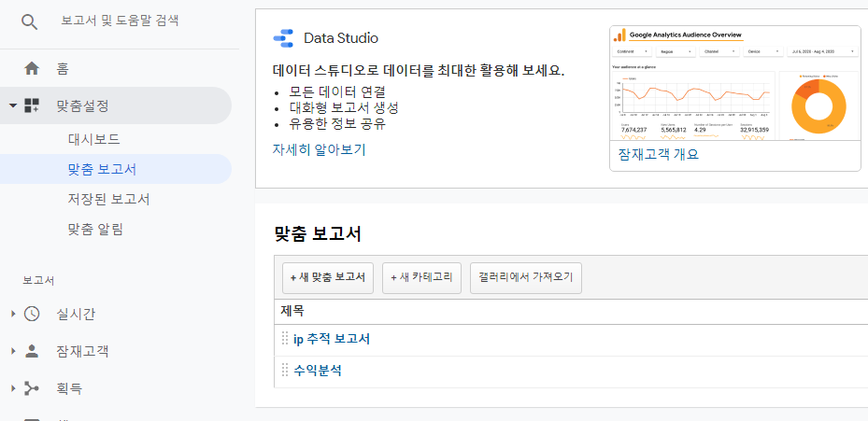This screenshot has width=868, height=421.
Task: Click the search magnifier icon
Action: pos(29,22)
